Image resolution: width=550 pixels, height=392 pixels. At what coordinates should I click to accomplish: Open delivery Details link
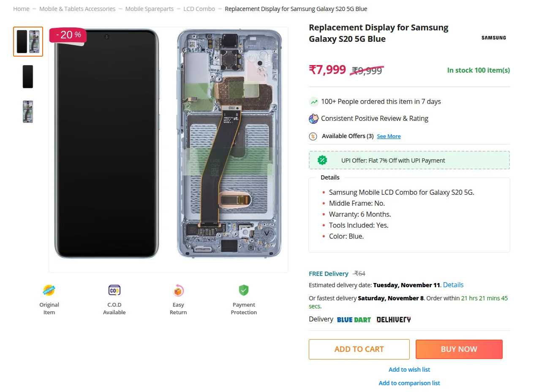[x=453, y=285]
